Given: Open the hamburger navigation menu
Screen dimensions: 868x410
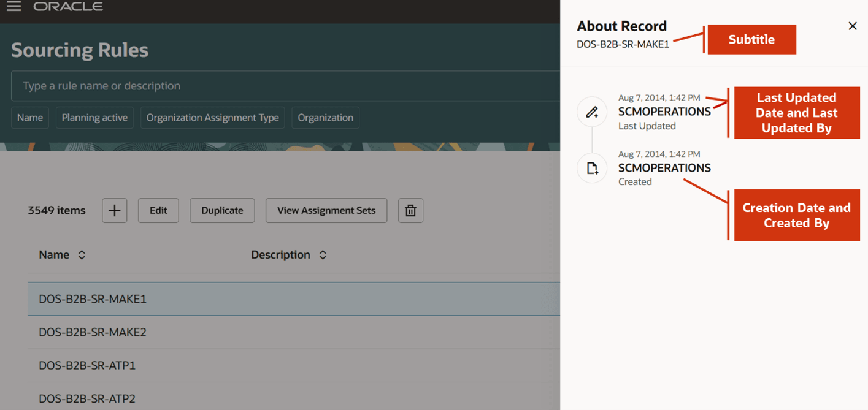Looking at the screenshot, I should coord(13,7).
